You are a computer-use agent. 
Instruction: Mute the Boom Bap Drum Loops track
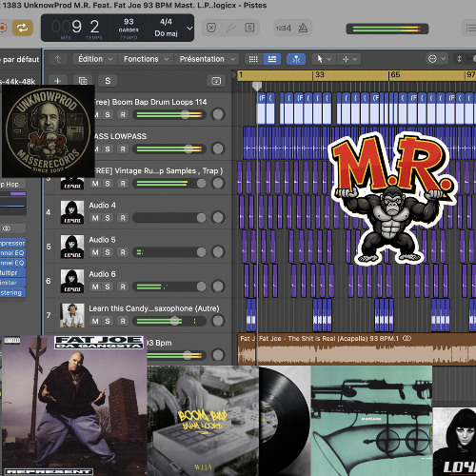point(96,115)
